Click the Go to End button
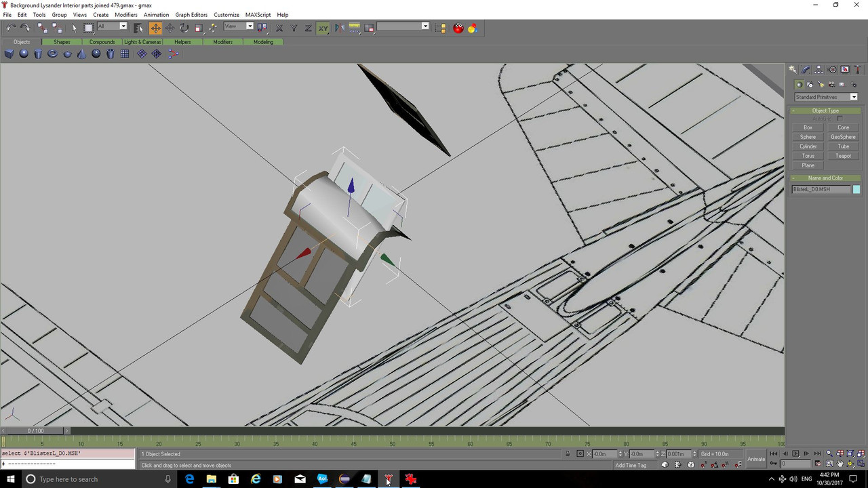This screenshot has height=488, width=868. point(818,453)
